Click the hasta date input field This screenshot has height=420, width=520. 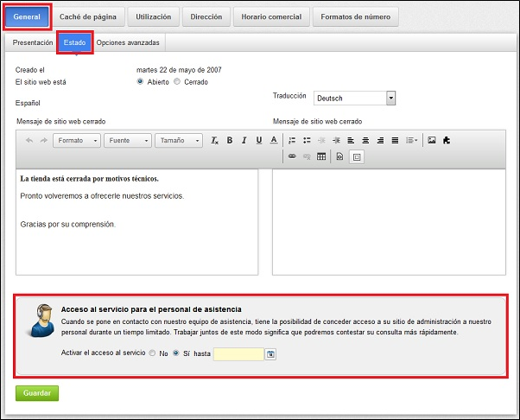[238, 354]
